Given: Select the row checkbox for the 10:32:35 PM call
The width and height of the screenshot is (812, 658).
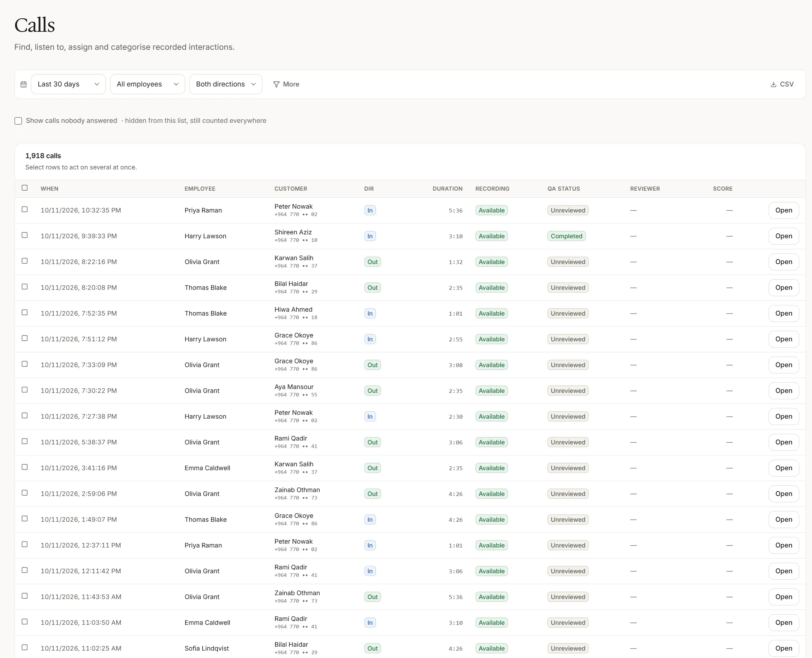Looking at the screenshot, I should tap(25, 210).
